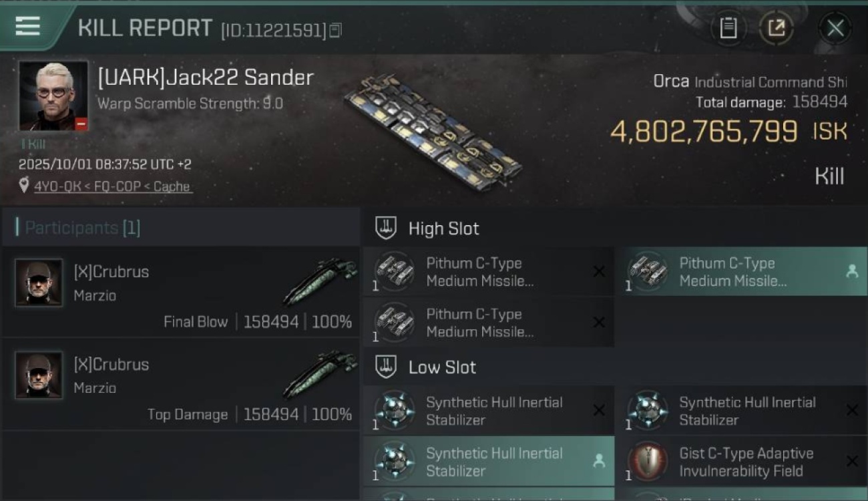868x501 pixels.
Task: Click the Low Slot section icon
Action: (x=386, y=367)
